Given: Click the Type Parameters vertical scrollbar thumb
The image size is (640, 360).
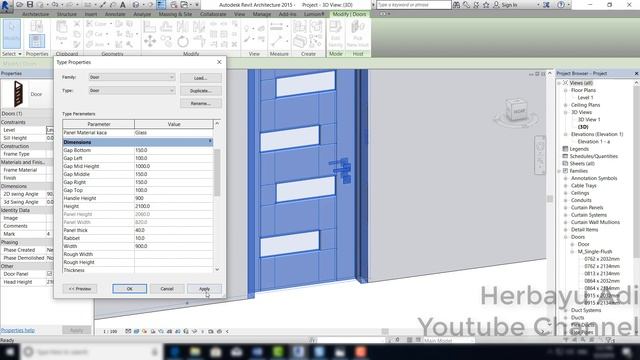Looking at the screenshot, I should tap(217, 172).
